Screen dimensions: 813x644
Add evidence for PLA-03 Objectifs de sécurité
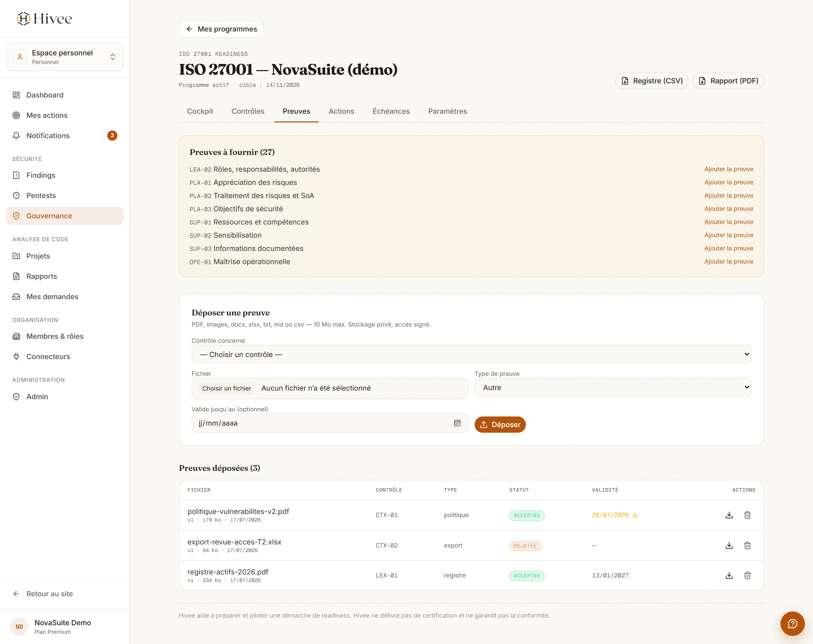point(729,209)
